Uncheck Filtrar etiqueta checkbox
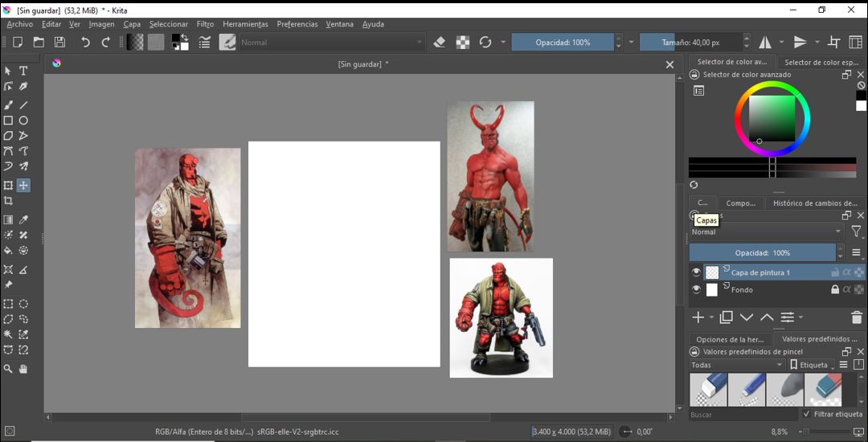 (807, 414)
